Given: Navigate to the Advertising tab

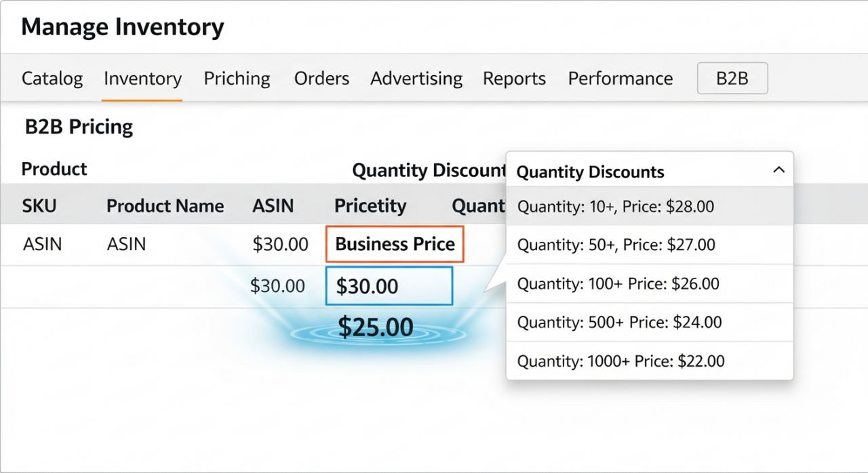Looking at the screenshot, I should pos(416,79).
